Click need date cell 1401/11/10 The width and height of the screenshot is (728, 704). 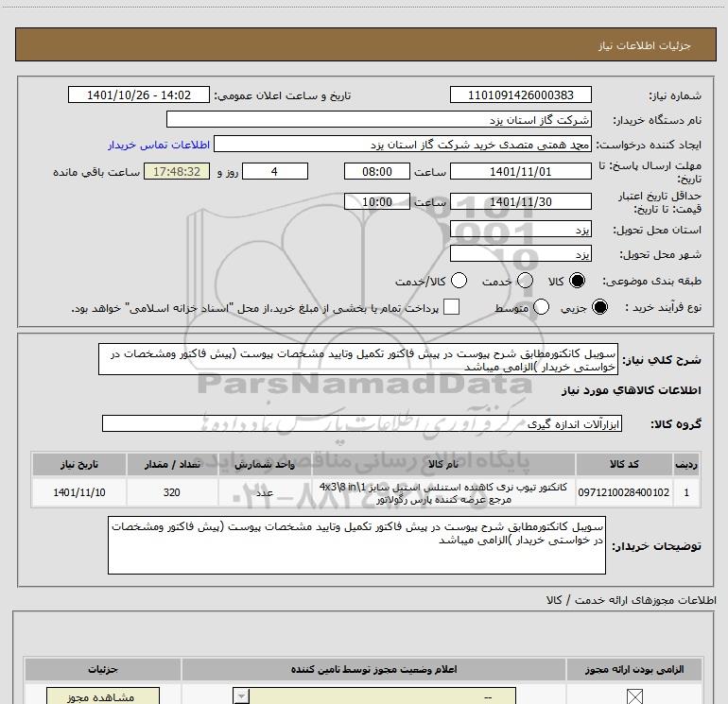(x=78, y=492)
